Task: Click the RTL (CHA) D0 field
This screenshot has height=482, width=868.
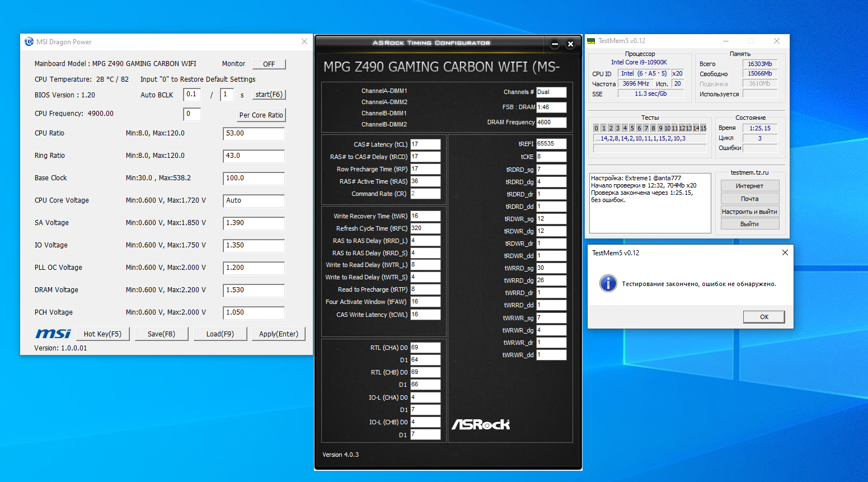Action: click(425, 348)
